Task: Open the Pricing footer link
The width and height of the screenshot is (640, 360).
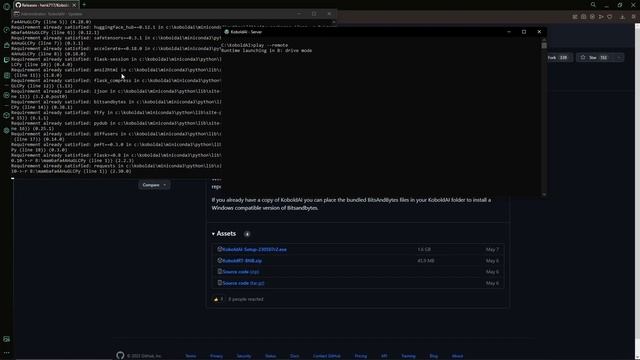Action: click(360, 356)
